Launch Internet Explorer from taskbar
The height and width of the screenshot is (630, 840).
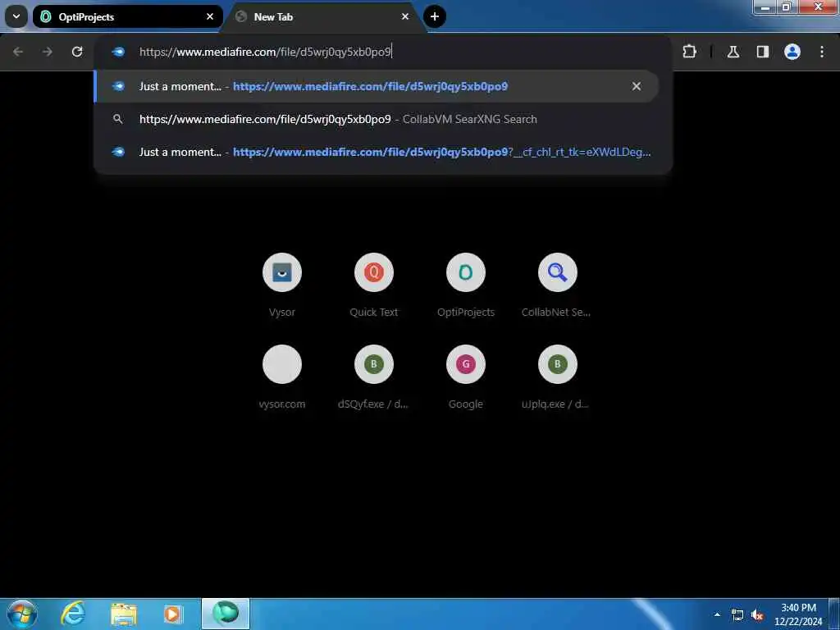(73, 614)
